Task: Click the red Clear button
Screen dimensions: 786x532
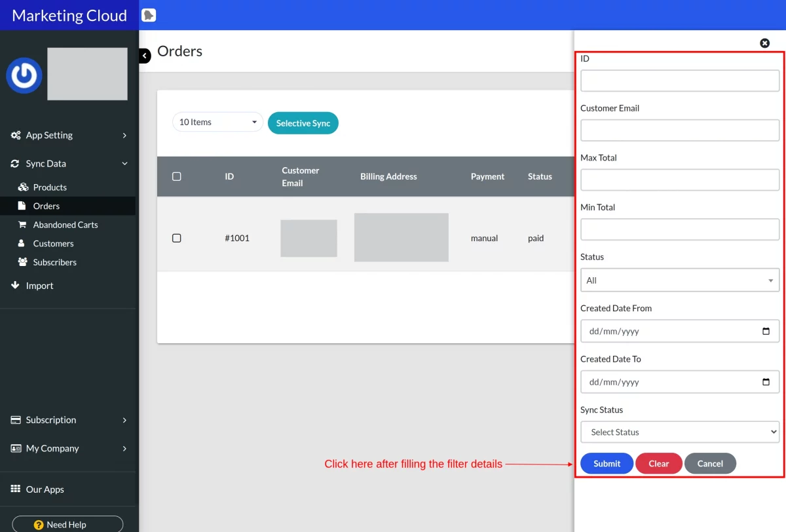Action: 658,463
